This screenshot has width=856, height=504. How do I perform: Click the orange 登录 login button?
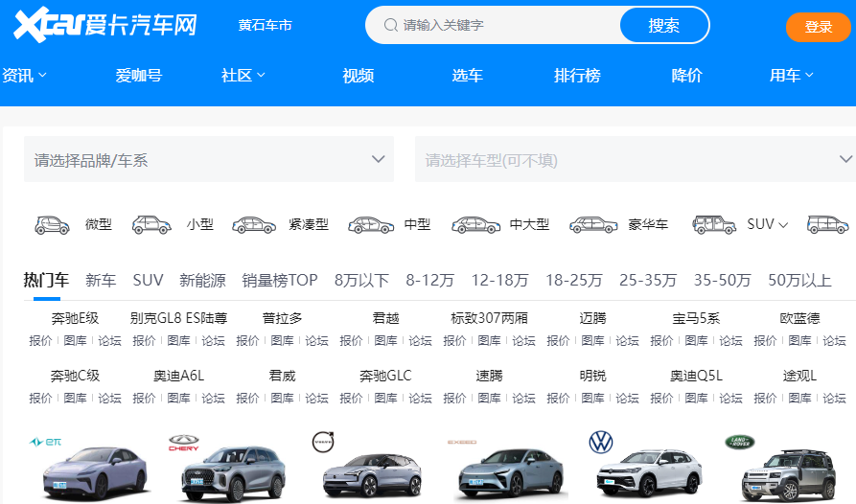(x=819, y=27)
